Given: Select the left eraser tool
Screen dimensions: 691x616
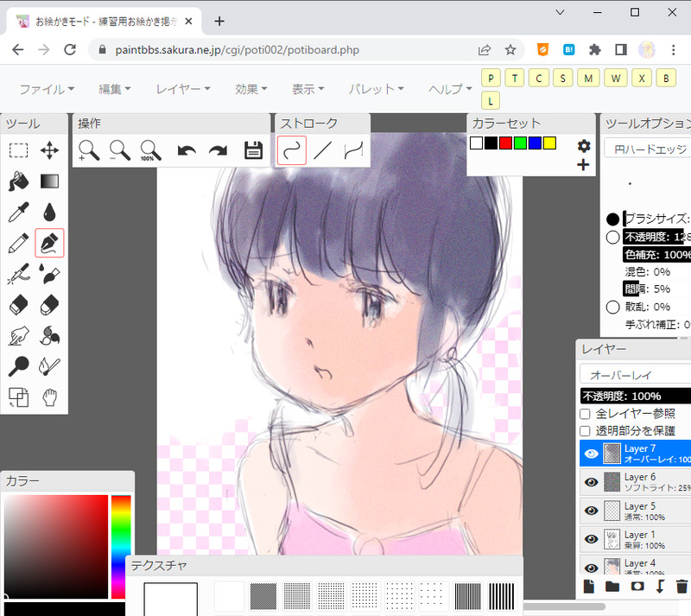Looking at the screenshot, I should 18,305.
